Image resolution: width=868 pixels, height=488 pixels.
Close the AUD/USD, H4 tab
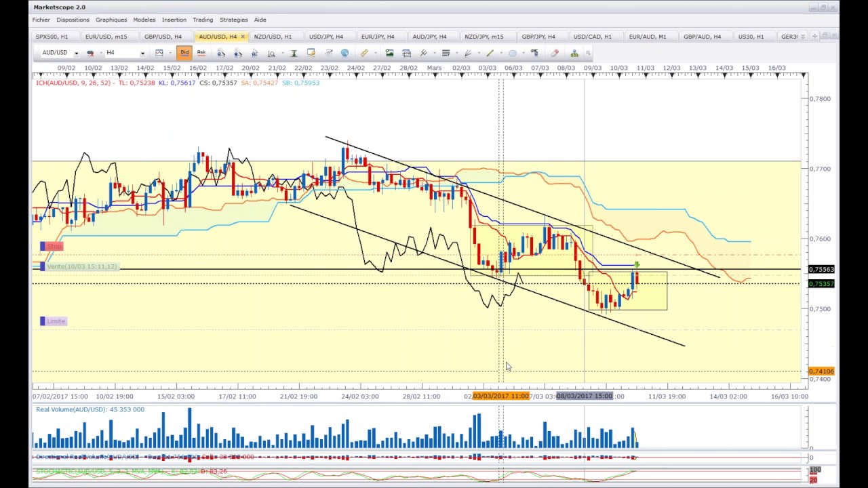click(243, 37)
